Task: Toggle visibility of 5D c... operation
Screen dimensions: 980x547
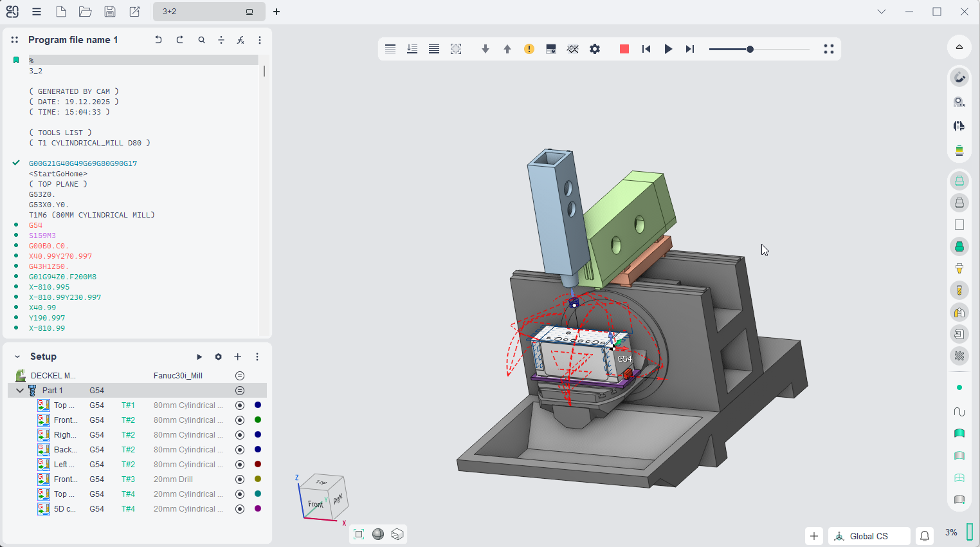Action: click(x=240, y=509)
